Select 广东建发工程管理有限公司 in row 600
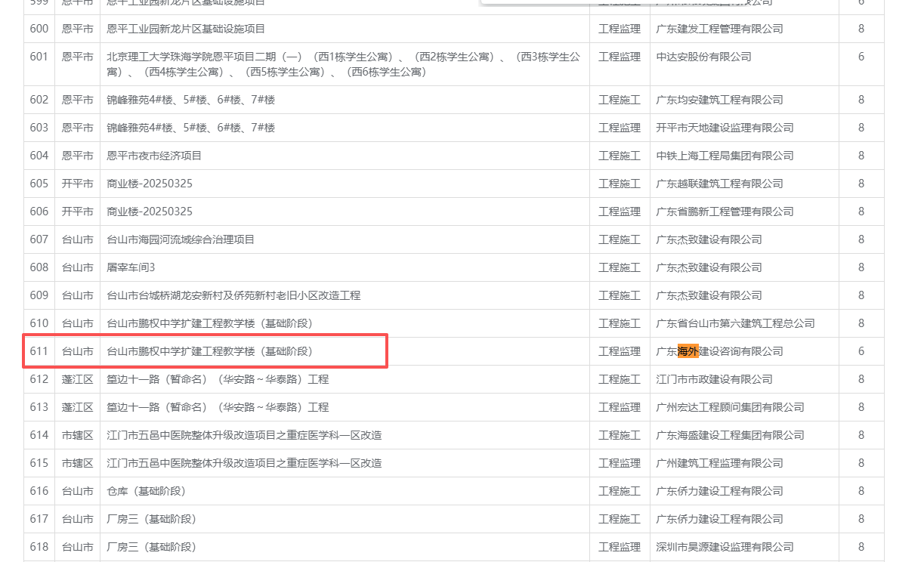This screenshot has height=562, width=924. pyautogui.click(x=719, y=29)
